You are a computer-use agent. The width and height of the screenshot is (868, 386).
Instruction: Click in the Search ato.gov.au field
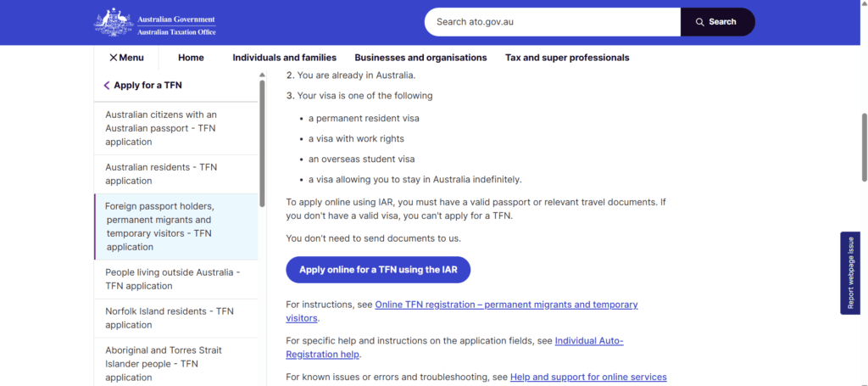[x=553, y=22]
